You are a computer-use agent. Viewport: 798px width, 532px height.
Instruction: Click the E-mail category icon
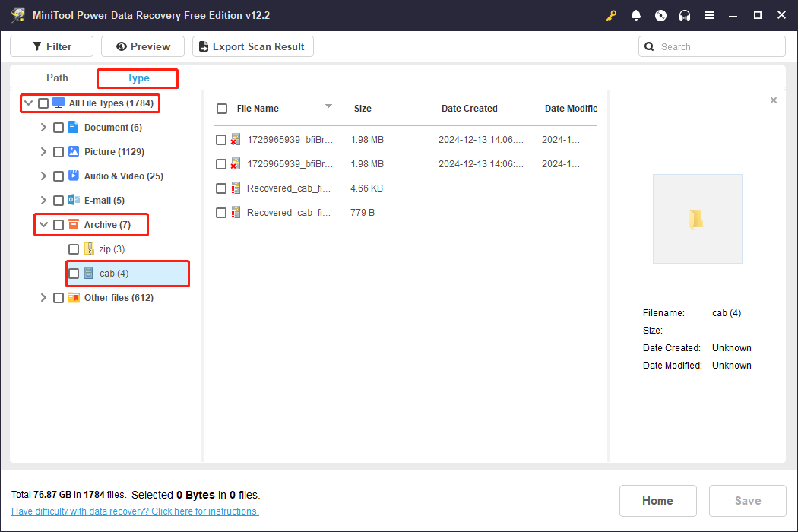point(73,200)
